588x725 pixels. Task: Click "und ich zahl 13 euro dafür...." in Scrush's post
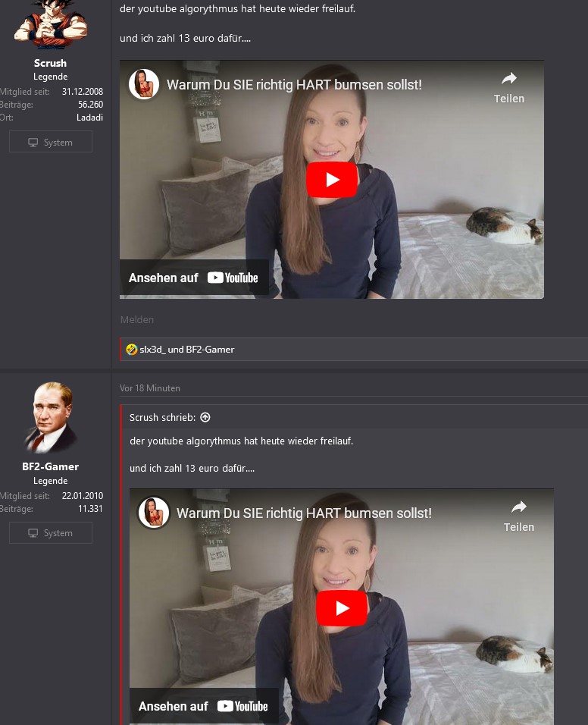click(185, 39)
